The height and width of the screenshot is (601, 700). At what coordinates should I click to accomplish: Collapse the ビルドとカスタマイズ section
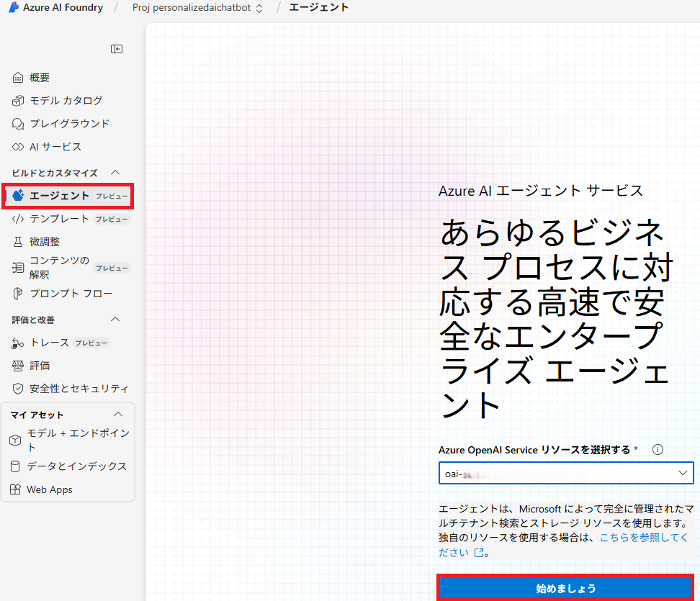pos(115,173)
